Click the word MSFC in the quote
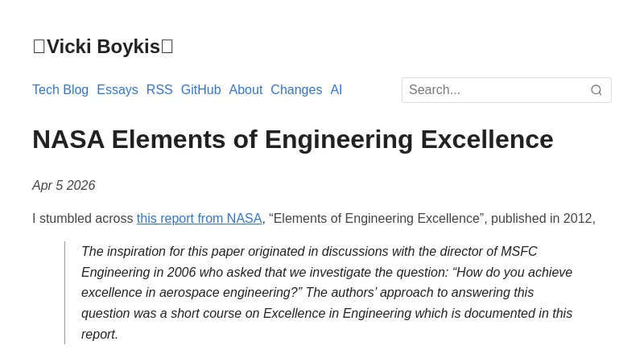This screenshot has height=362, width=644. pyautogui.click(x=519, y=251)
